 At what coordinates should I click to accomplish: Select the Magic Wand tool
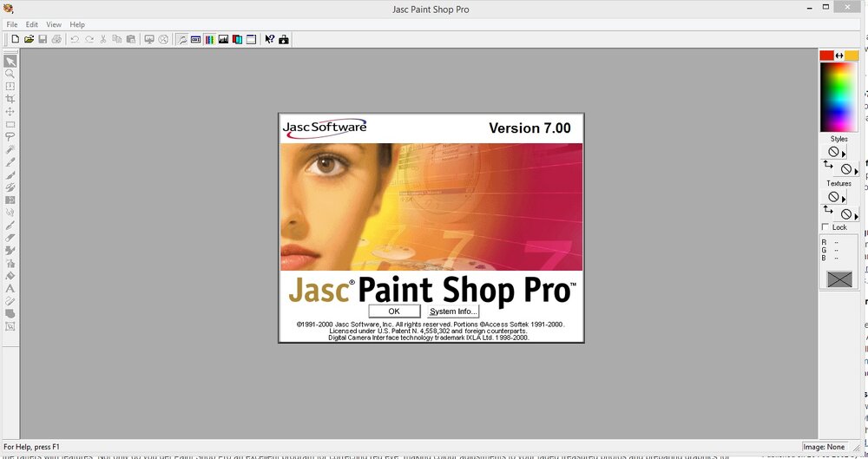click(10, 149)
